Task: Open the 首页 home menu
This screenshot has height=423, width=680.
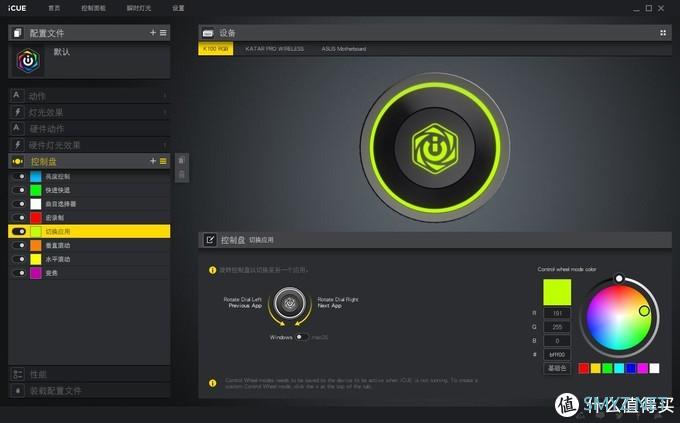Action: (x=54, y=8)
